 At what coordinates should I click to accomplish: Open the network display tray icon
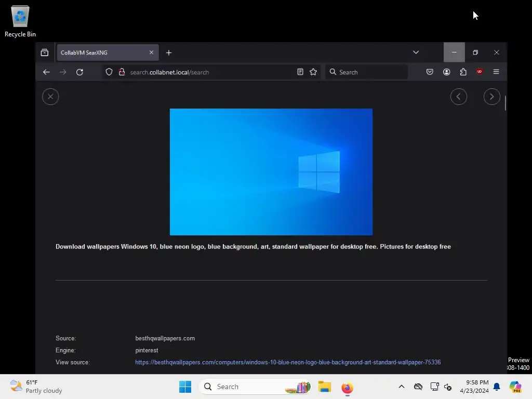435,387
